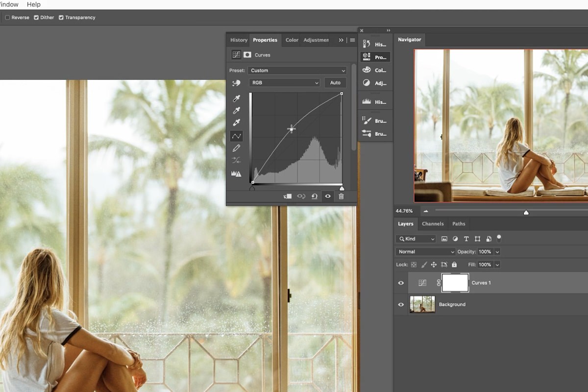This screenshot has height=392, width=588.
Task: Uncheck the Dither checkbox
Action: [36, 18]
